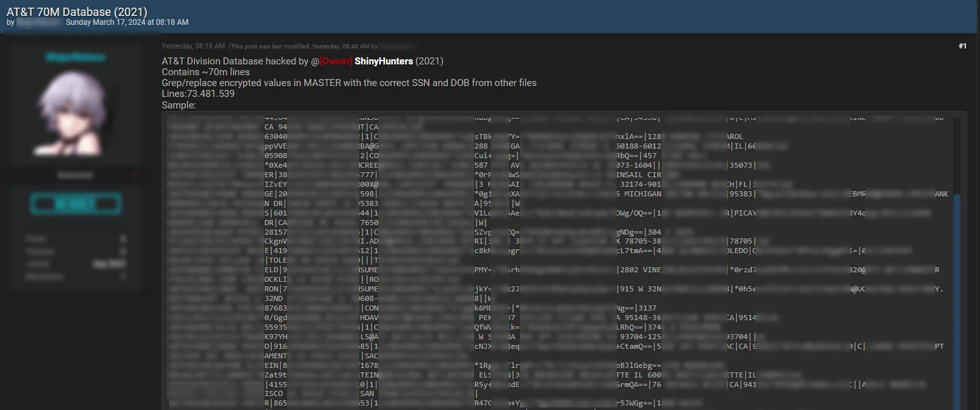Click the ShinyHunters user mention
Image resolution: width=980 pixels, height=410 pixels.
pyautogui.click(x=383, y=61)
